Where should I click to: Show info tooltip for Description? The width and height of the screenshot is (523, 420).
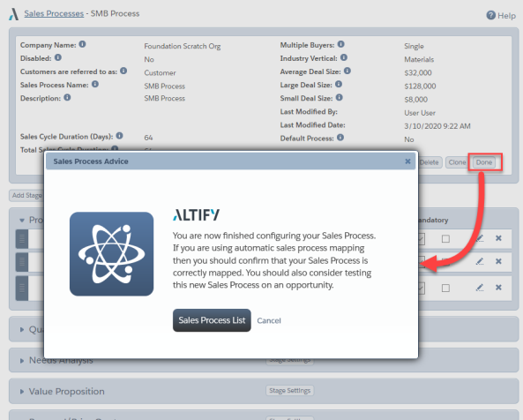[x=67, y=97]
